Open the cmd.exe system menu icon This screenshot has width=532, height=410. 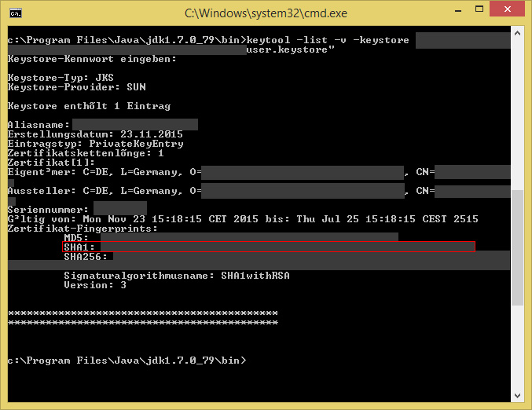point(14,13)
